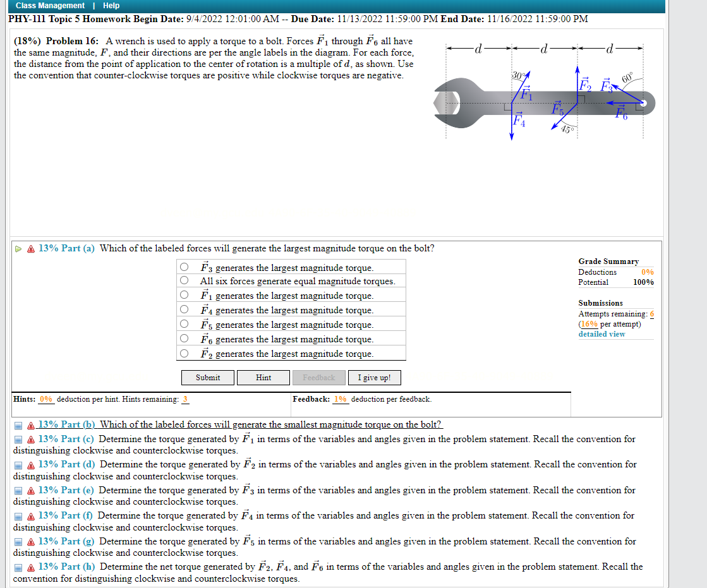Click warning triangle icon for Part (e)
Viewport: 707px width, 588px height.
tap(31, 491)
